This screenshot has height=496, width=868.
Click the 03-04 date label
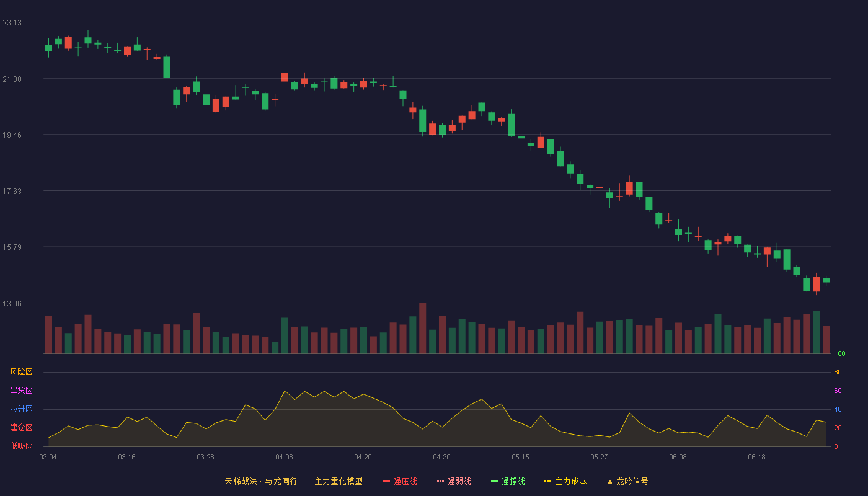tap(48, 457)
